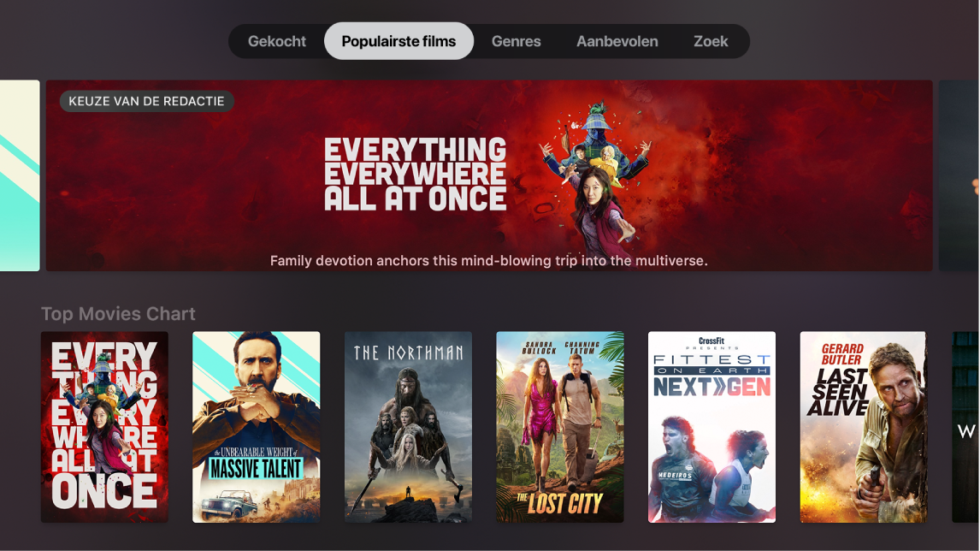Open the Gekocht tab
The height and width of the screenshot is (551, 980).
pyautogui.click(x=276, y=41)
